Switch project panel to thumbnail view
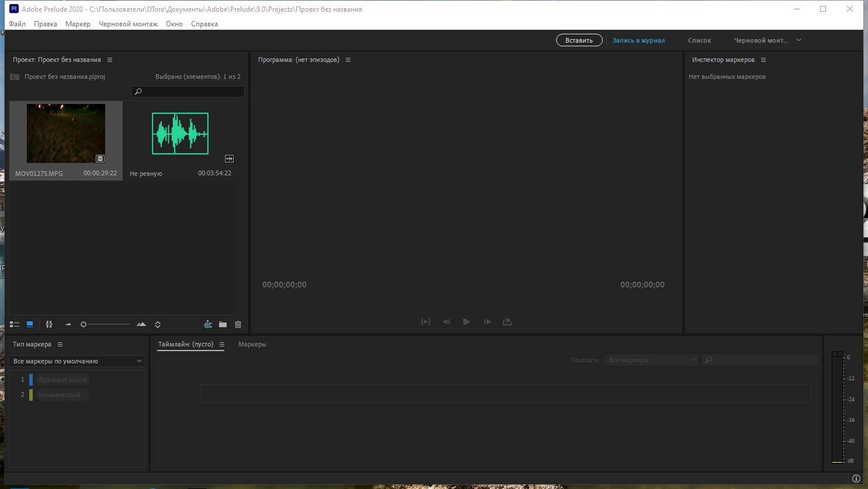 tap(30, 324)
